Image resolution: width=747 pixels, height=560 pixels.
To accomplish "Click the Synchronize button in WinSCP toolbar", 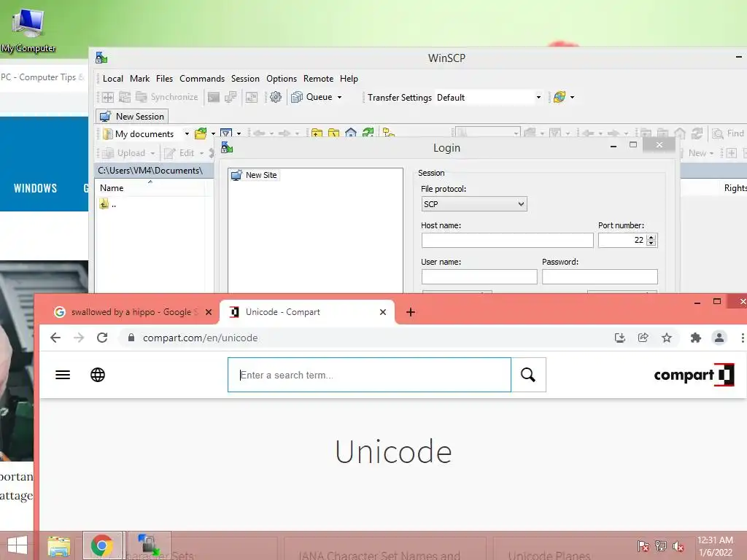I will (x=167, y=97).
